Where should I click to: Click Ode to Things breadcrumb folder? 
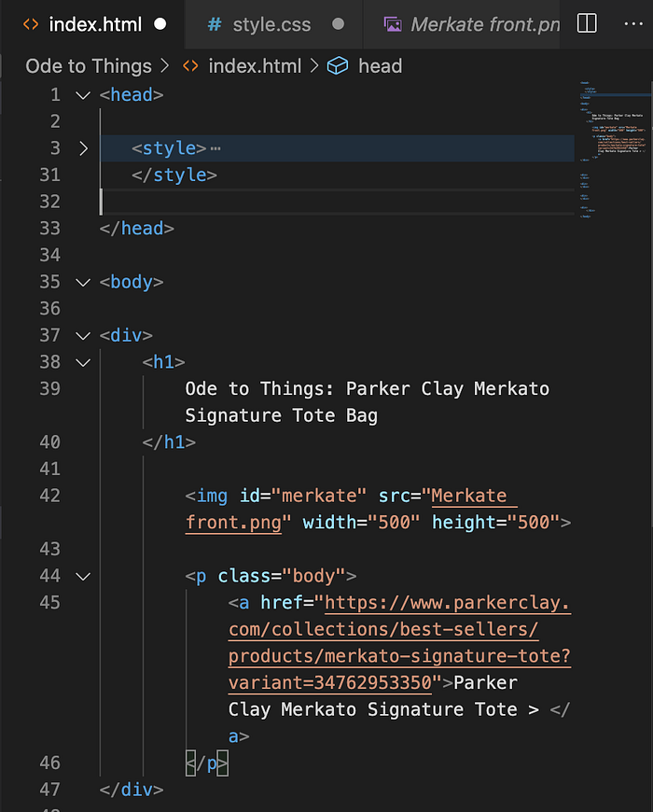[x=89, y=66]
